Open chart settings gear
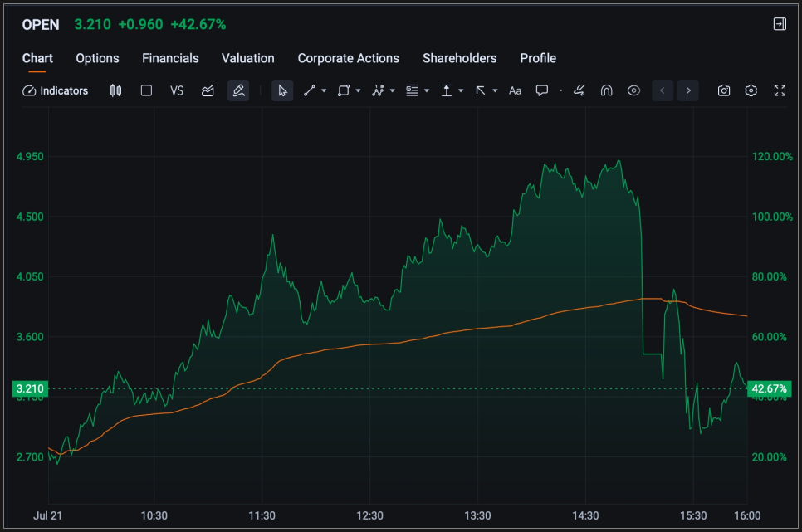Screen dimensions: 802x532 [751, 90]
